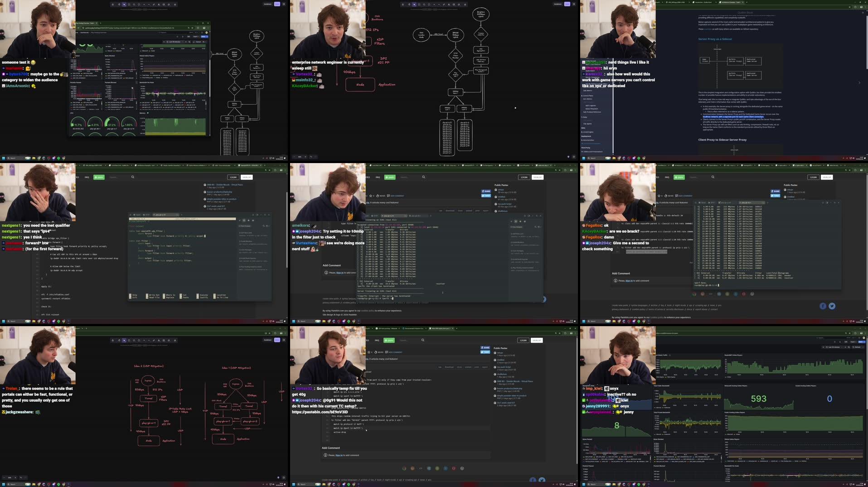Open Last 30 minutes picker in 593 dashboard frame
The height and width of the screenshot is (487, 868).
click(834, 347)
